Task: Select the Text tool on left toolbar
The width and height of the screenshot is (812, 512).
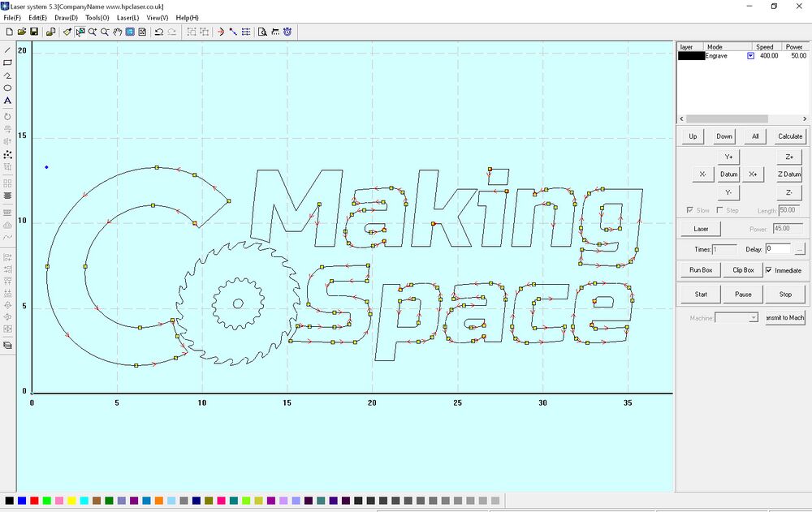Action: coord(6,101)
